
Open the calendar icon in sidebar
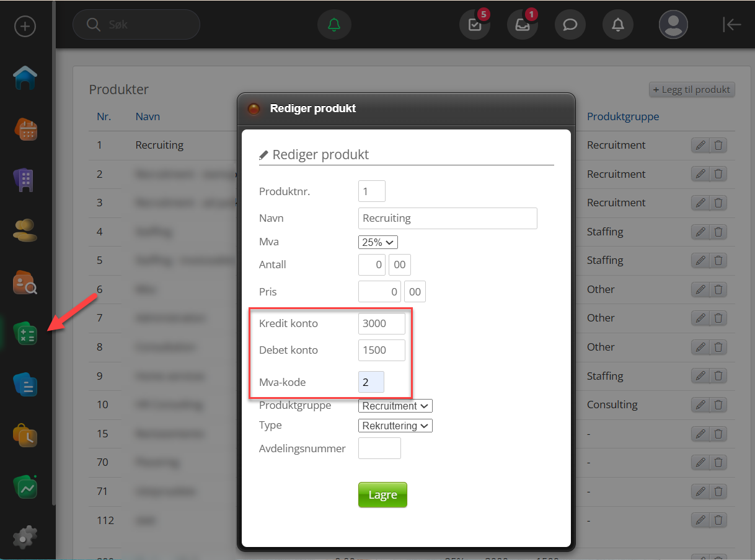(25, 129)
